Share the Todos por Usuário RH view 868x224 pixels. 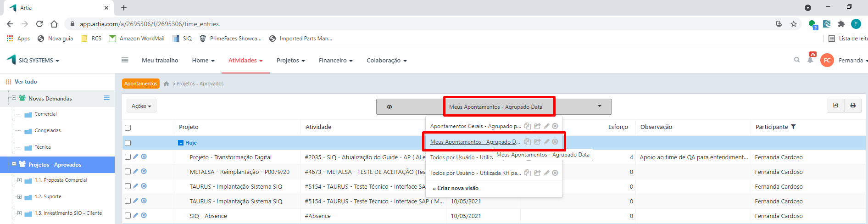[537, 173]
